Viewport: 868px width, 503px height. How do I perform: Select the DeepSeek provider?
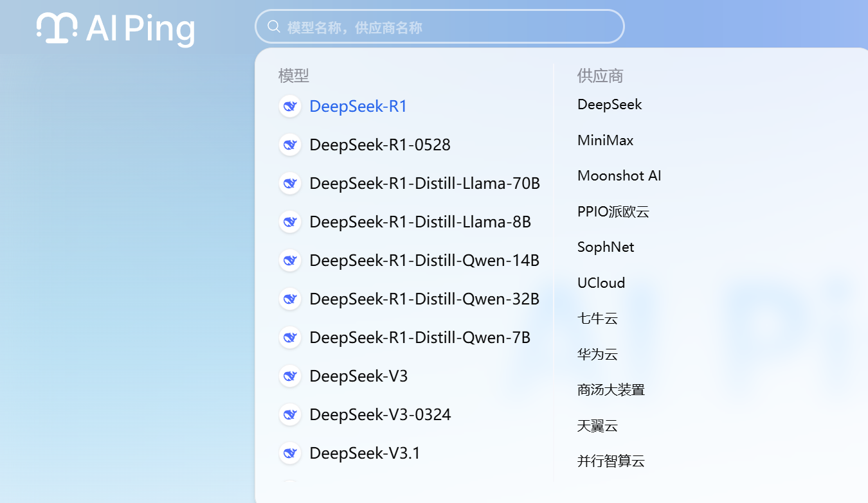(x=610, y=105)
